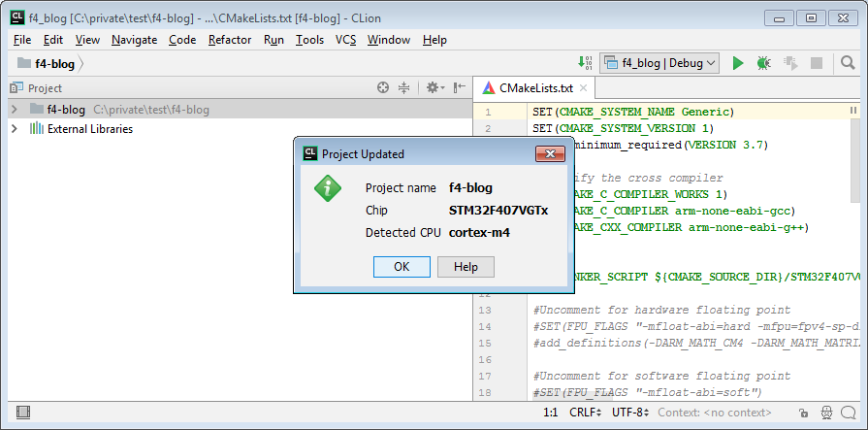Open the File menu

tap(22, 40)
